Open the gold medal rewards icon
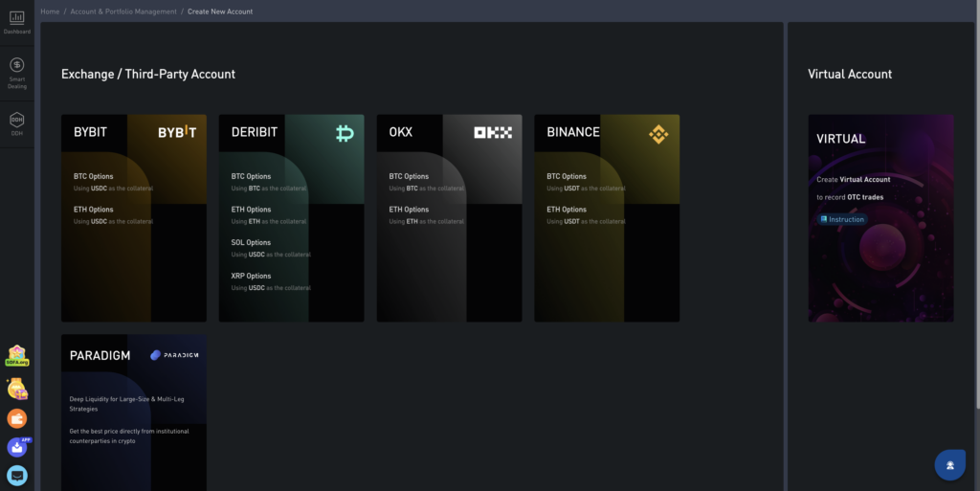980x491 pixels. (x=17, y=388)
